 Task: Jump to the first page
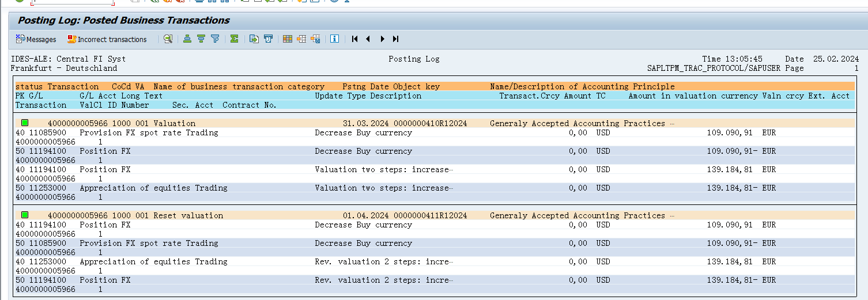click(354, 39)
